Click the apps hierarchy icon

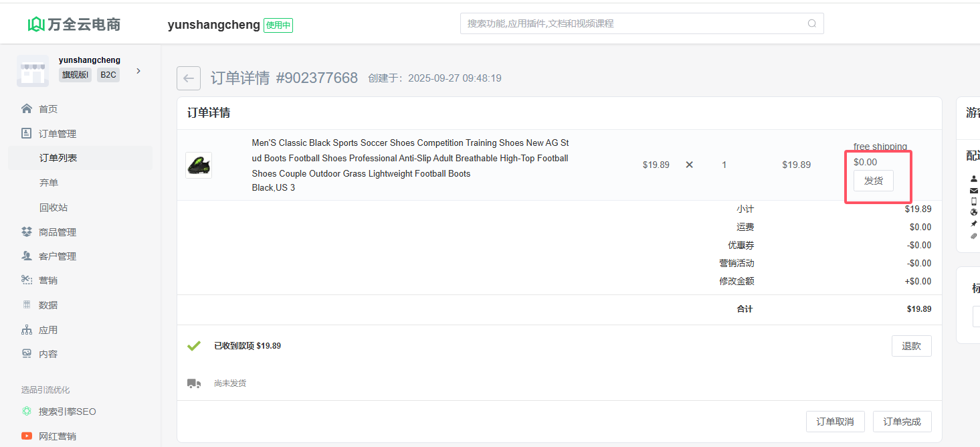(27, 329)
